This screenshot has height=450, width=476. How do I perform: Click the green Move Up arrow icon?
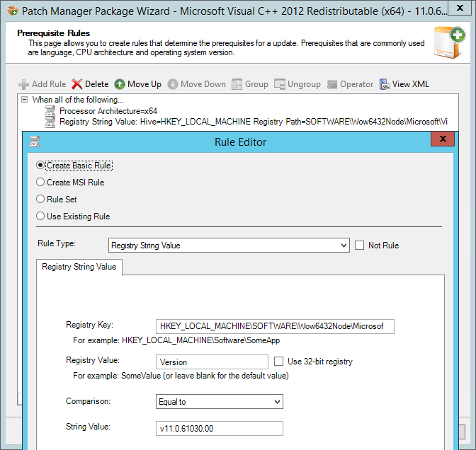coord(120,84)
